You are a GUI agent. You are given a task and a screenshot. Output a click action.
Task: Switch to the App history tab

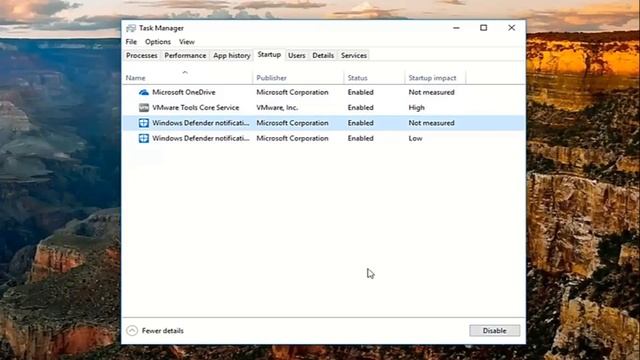(x=231, y=56)
